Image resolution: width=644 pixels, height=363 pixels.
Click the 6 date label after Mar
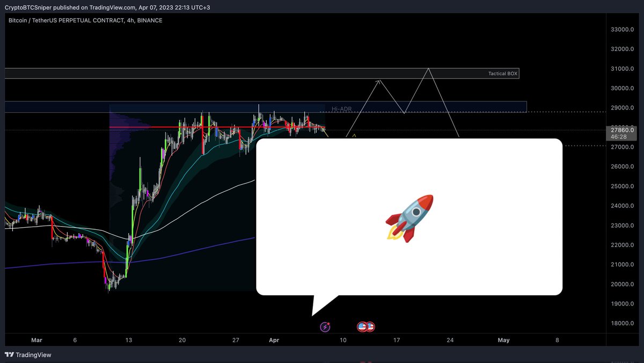[x=75, y=340]
